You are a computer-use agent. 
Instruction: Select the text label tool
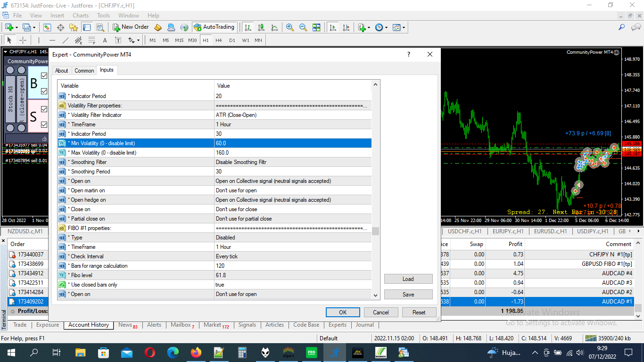point(118,40)
